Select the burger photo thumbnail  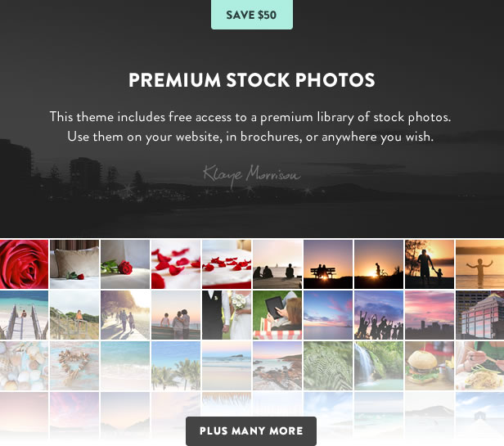[x=430, y=366]
